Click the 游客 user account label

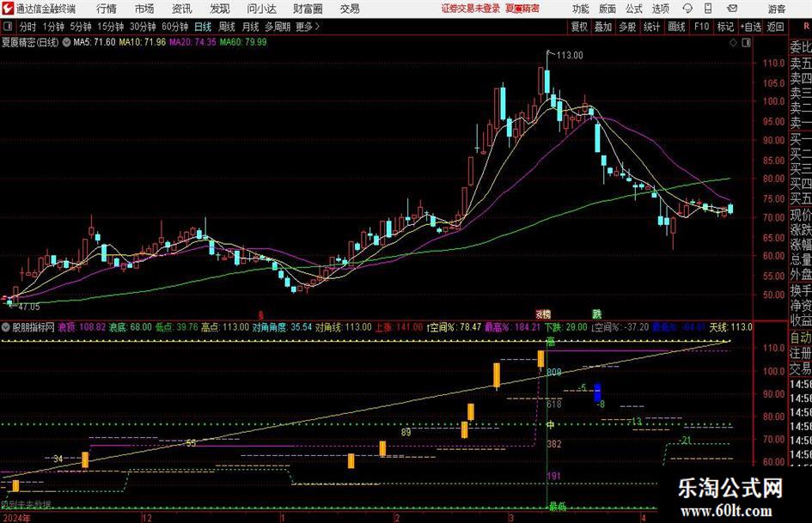(776, 9)
